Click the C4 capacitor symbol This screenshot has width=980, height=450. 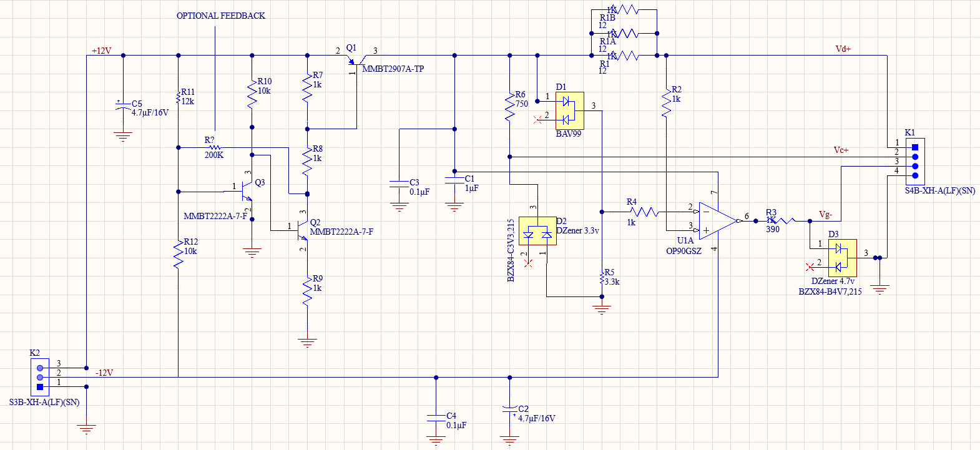tap(436, 418)
